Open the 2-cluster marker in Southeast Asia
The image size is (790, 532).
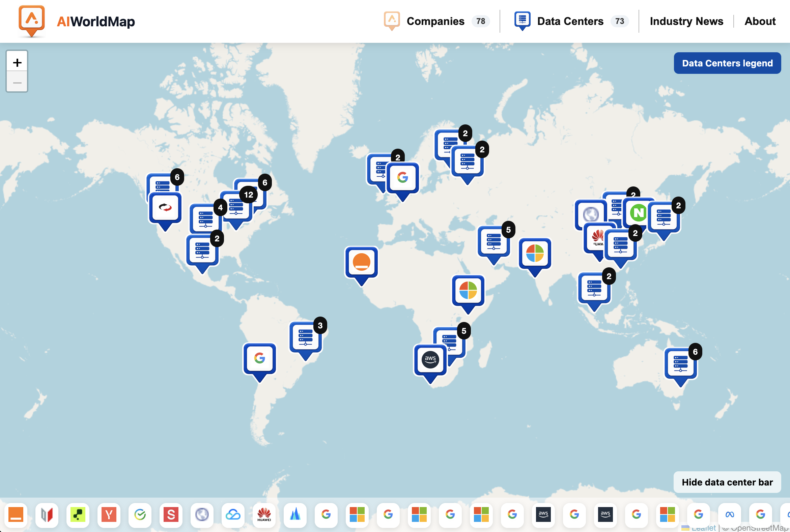click(594, 289)
